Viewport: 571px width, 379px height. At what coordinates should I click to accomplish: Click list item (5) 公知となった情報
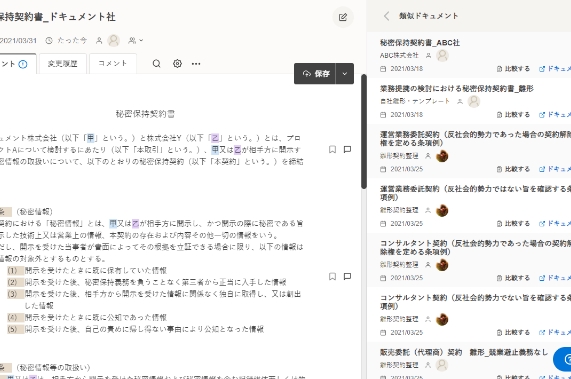pyautogui.click(x=135, y=329)
